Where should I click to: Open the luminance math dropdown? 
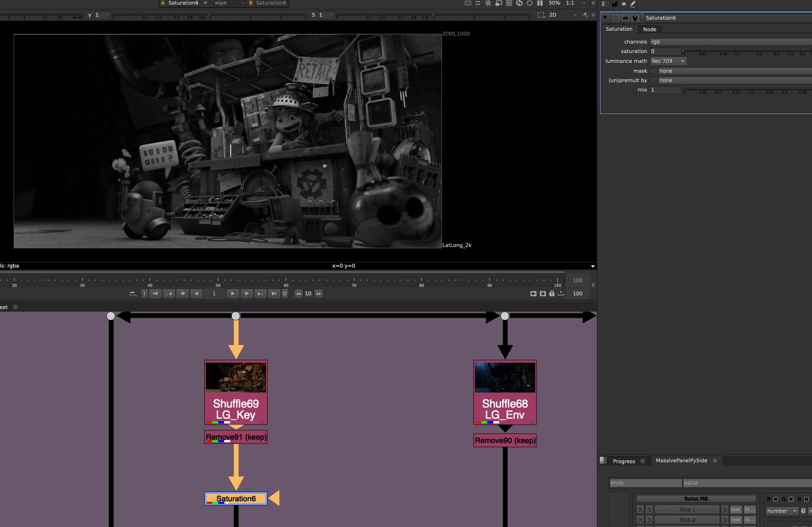click(668, 61)
